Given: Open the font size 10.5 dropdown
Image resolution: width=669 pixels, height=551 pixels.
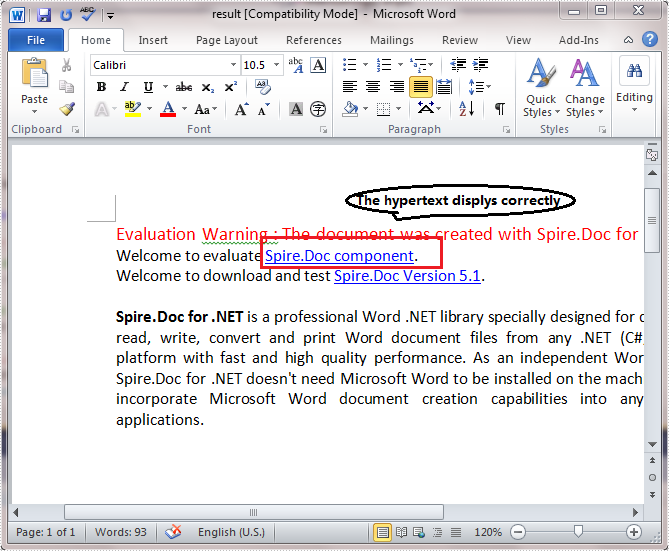Looking at the screenshot, I should [x=276, y=65].
